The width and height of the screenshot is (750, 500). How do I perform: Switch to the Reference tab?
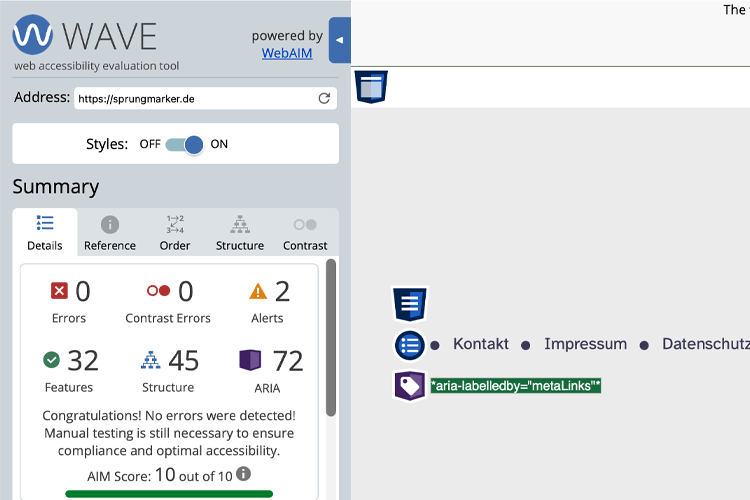[x=110, y=233]
